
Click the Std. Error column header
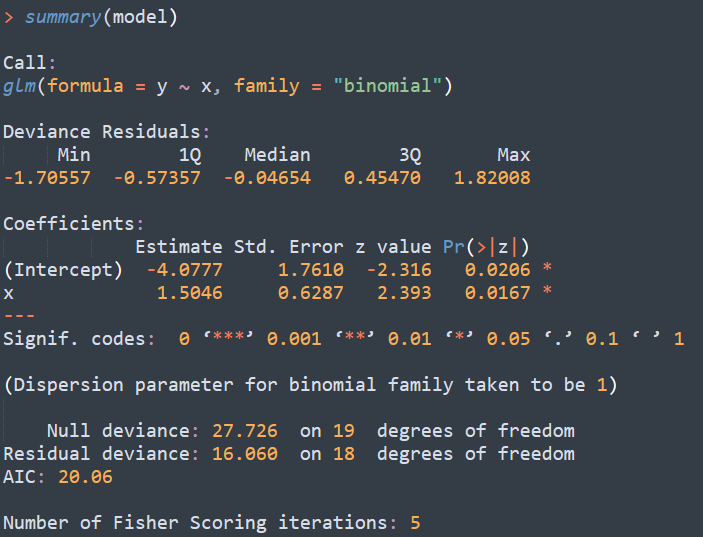coord(289,247)
